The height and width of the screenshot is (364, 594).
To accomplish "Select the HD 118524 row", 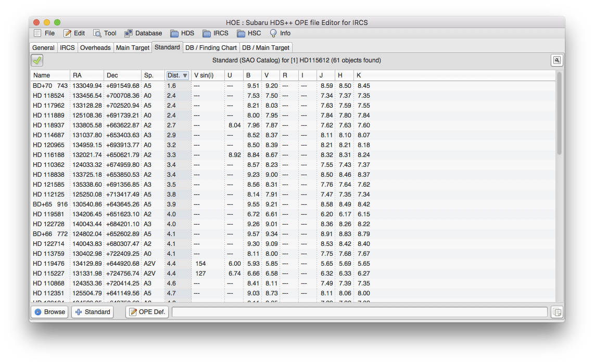I will click(293, 96).
